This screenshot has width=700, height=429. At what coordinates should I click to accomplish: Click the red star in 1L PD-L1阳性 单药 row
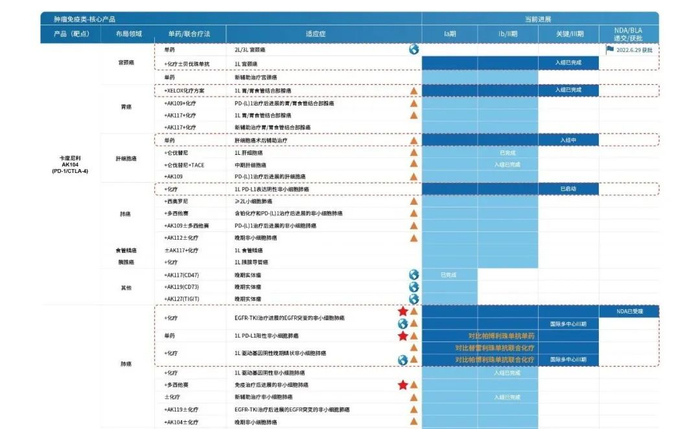point(403,336)
